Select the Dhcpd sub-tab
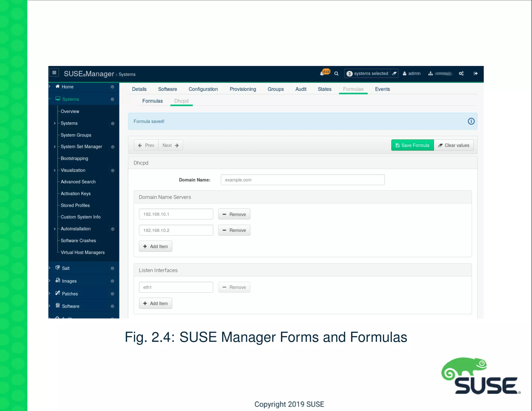This screenshot has width=532, height=411. (181, 101)
